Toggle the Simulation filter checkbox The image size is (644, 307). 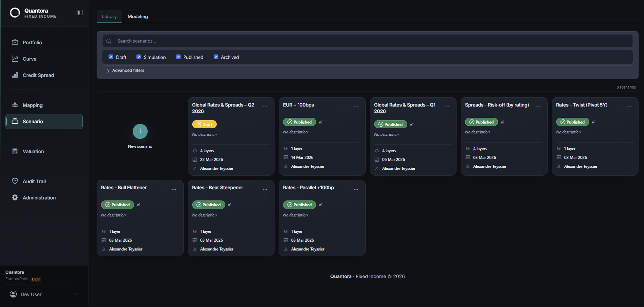139,57
